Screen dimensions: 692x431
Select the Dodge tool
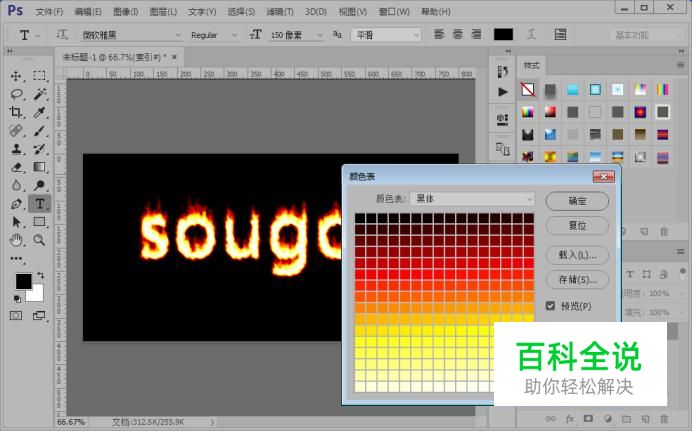39,185
